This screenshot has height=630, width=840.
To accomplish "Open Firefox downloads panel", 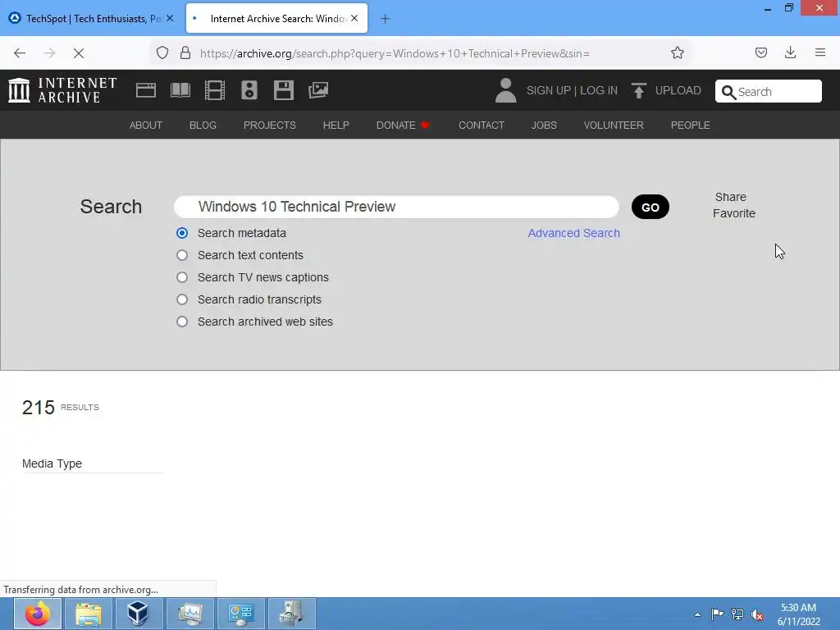I will click(x=790, y=52).
